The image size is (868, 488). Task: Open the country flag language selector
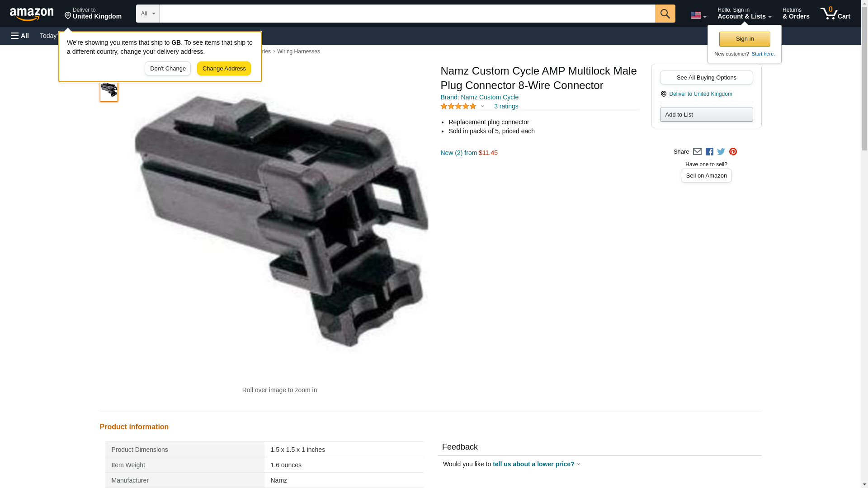(698, 15)
